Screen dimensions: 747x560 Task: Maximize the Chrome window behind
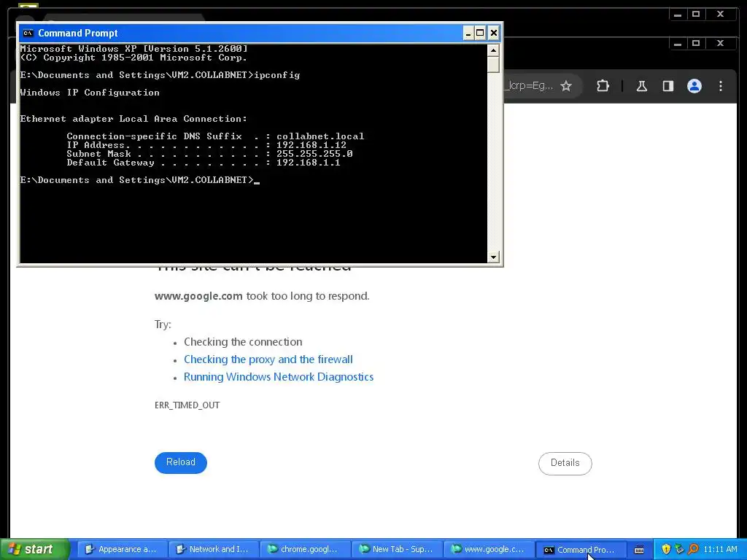(x=695, y=43)
